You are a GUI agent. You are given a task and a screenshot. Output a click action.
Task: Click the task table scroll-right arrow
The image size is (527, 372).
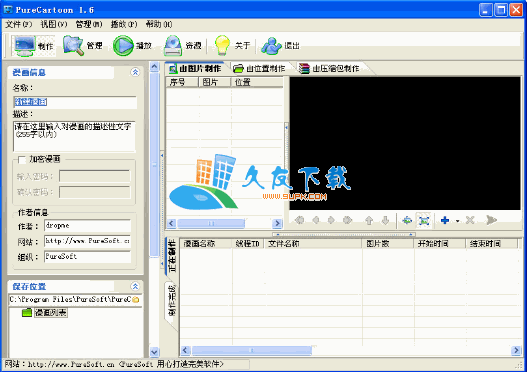[x=516, y=350]
